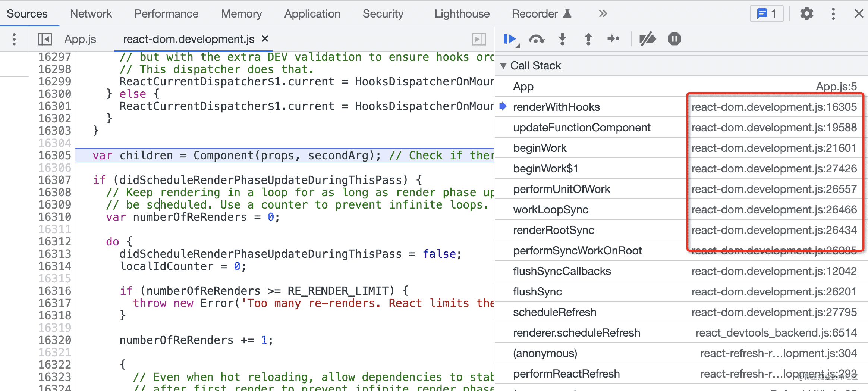Show more DevTools tabs

(x=603, y=14)
